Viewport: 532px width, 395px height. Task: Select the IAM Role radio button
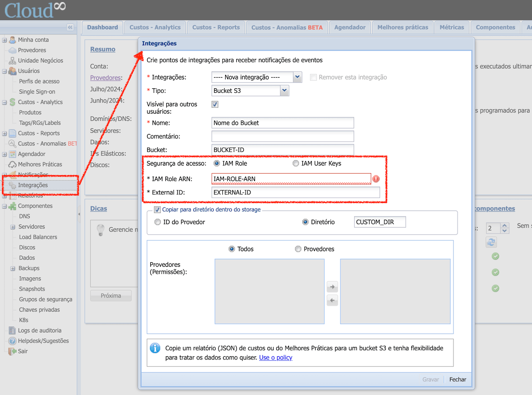(217, 163)
